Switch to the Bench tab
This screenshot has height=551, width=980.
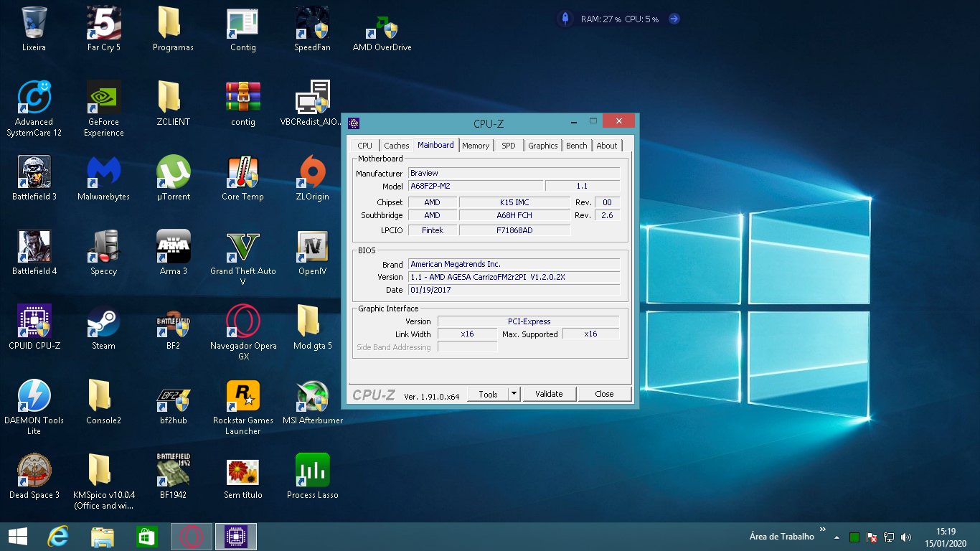pos(577,146)
